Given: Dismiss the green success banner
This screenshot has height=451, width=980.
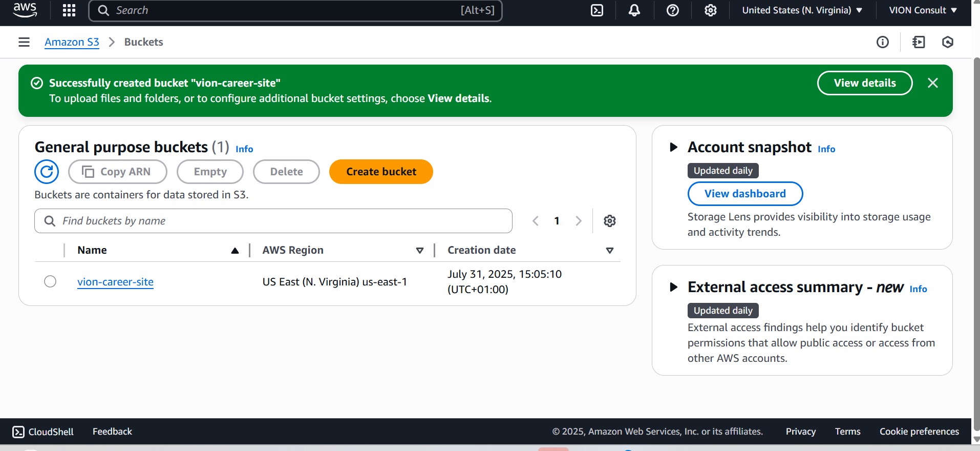Looking at the screenshot, I should point(933,83).
